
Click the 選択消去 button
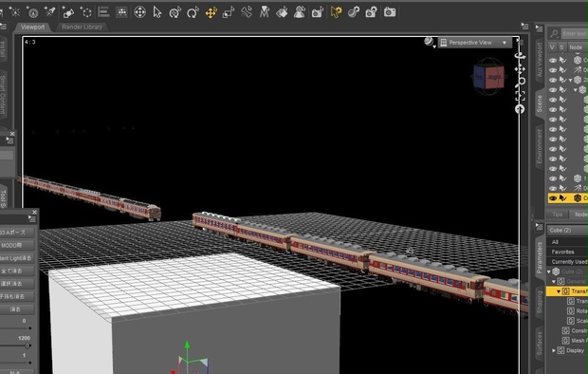click(18, 284)
